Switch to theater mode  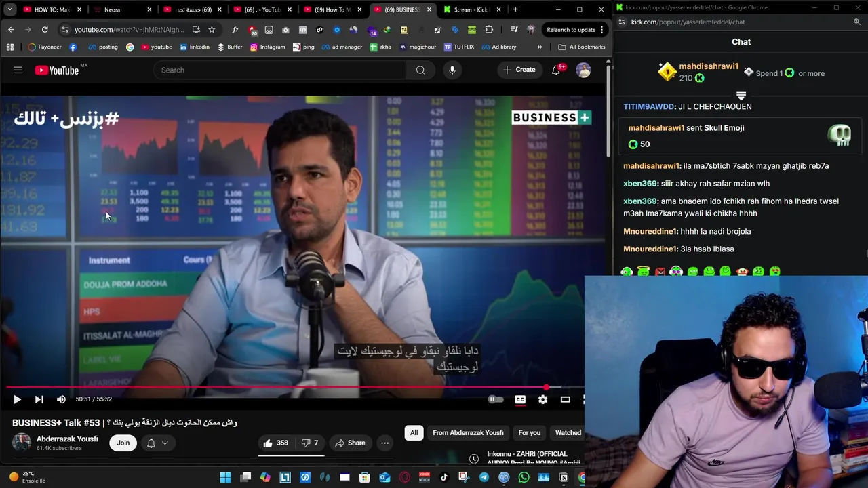(565, 399)
